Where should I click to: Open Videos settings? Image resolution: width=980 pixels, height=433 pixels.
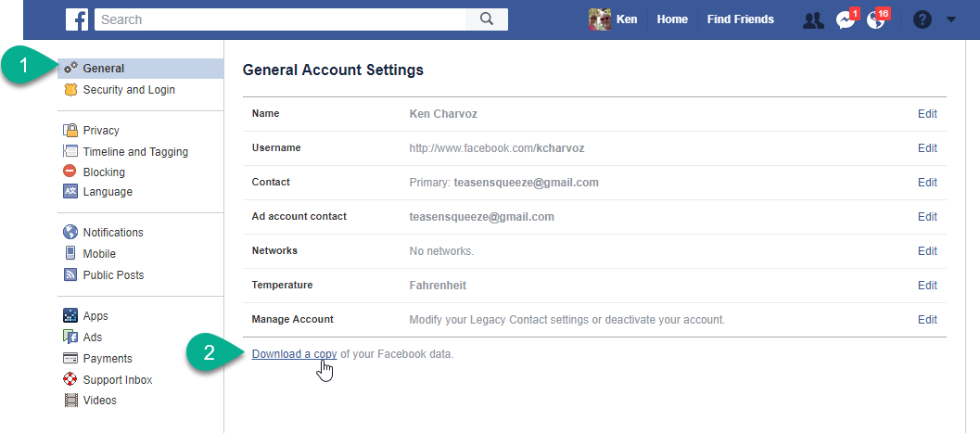99,400
